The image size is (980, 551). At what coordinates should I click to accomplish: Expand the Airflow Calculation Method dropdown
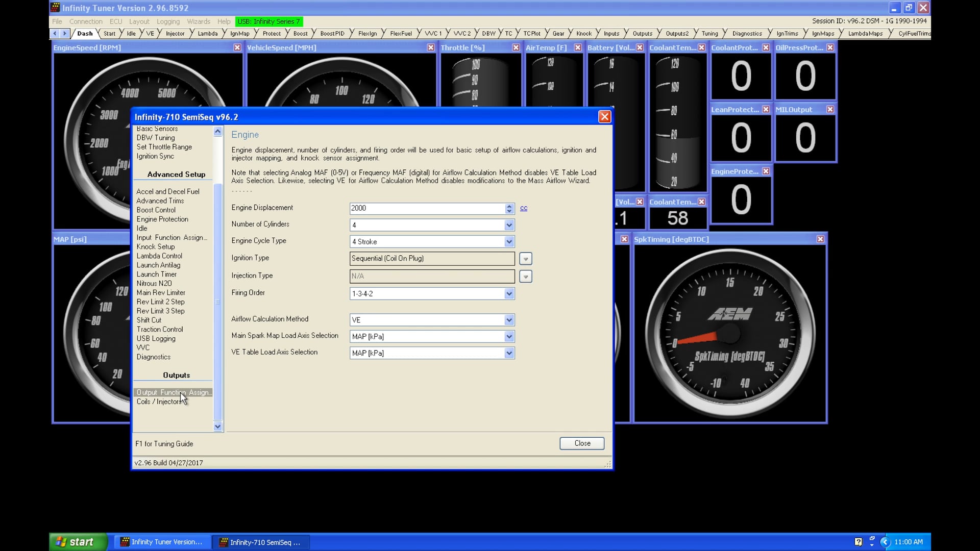click(x=508, y=320)
